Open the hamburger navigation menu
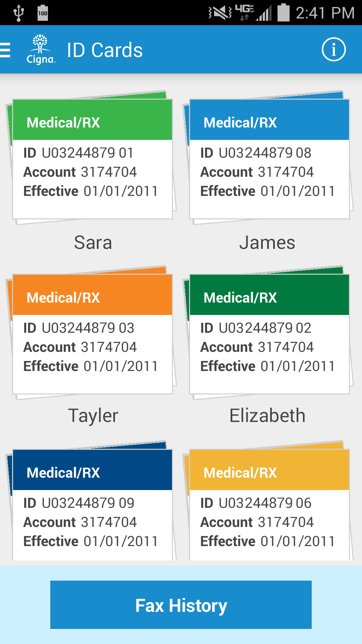Screen dimensions: 362x644 (x=6, y=50)
